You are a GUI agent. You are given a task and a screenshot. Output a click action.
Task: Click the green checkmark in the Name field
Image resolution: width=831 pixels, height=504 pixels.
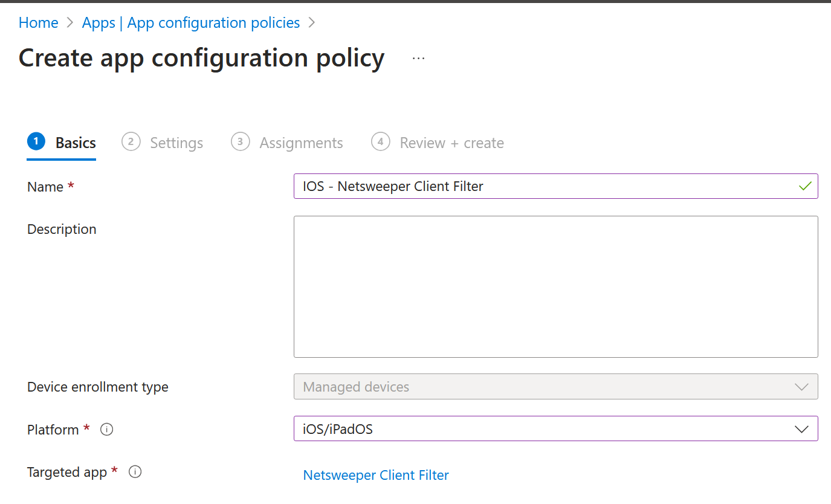tap(804, 186)
